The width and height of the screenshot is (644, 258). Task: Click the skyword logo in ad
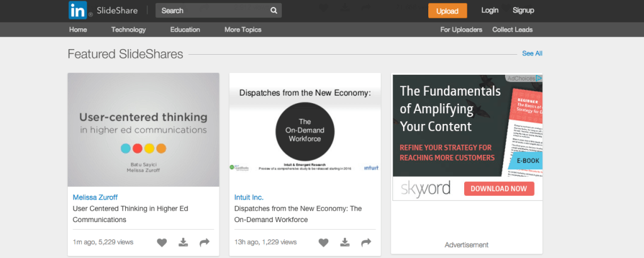tap(426, 189)
